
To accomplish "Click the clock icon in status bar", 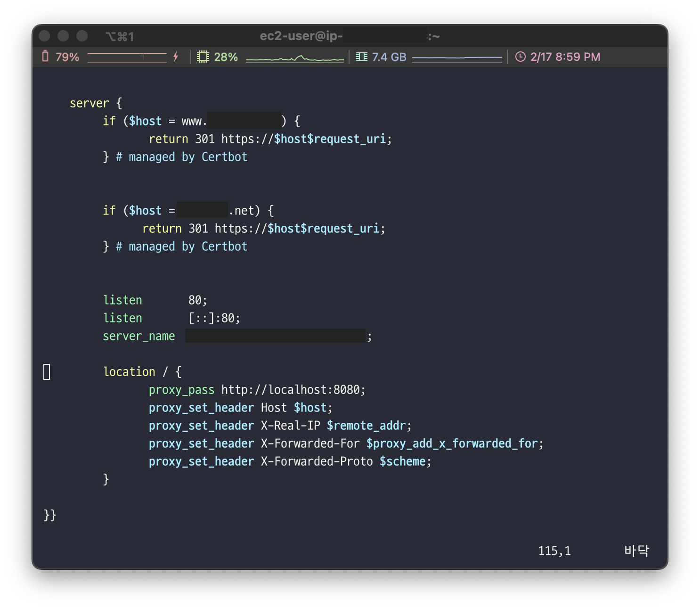I will [520, 57].
